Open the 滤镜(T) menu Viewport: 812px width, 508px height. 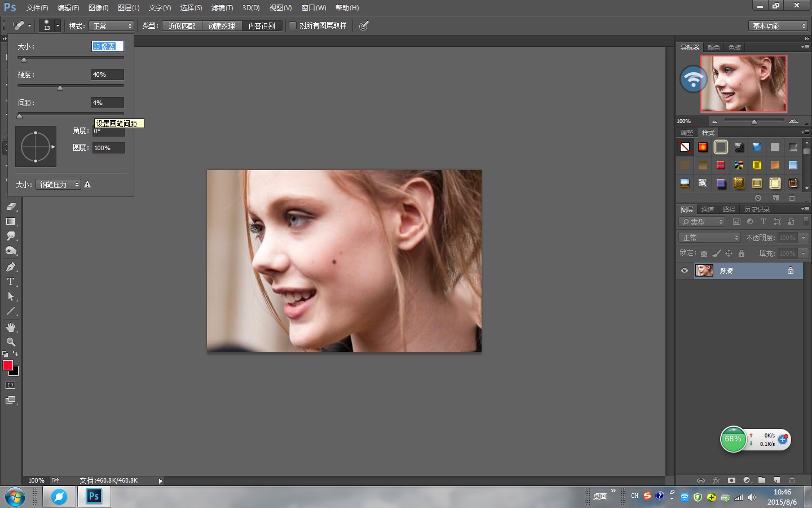click(x=222, y=8)
